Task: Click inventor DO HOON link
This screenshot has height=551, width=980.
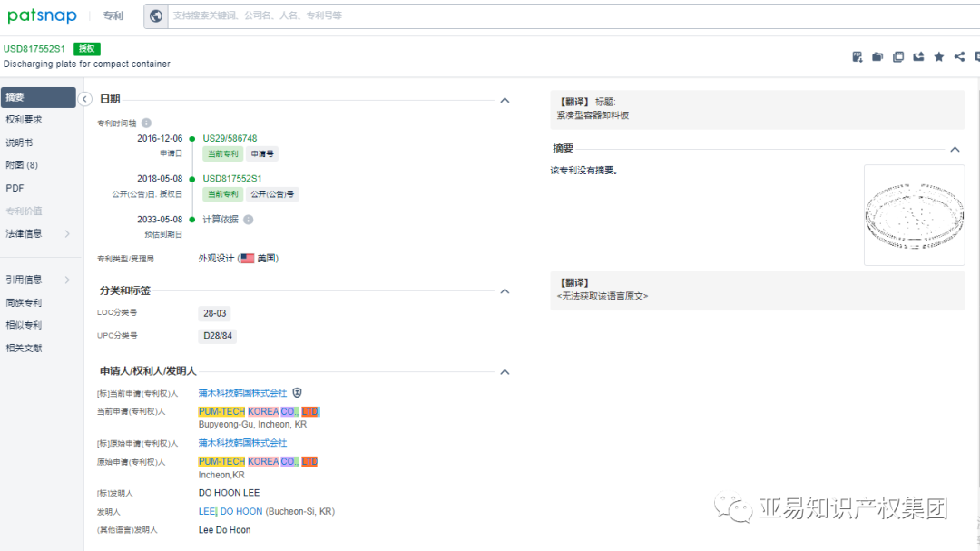Action: pyautogui.click(x=241, y=512)
